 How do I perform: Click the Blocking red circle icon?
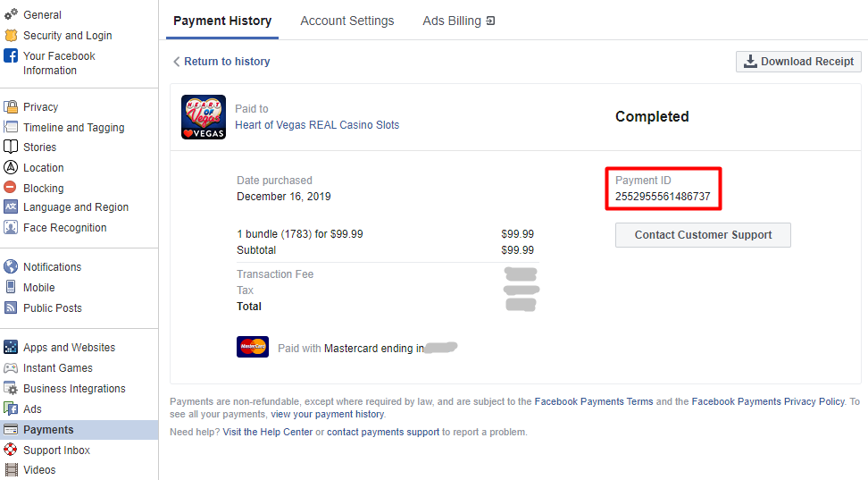(x=11, y=189)
